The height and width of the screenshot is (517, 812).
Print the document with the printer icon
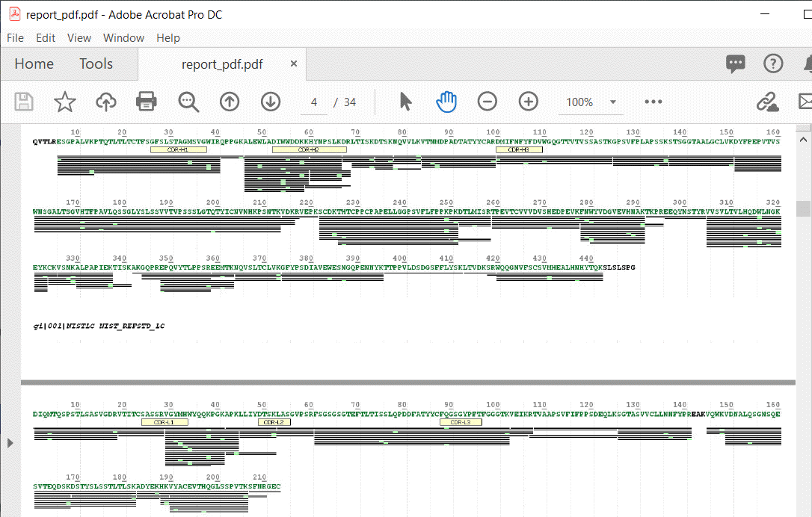pyautogui.click(x=147, y=102)
